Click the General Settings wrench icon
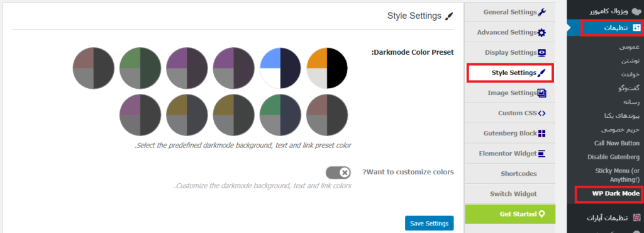Viewport: 644px width, 233px height. pyautogui.click(x=541, y=12)
